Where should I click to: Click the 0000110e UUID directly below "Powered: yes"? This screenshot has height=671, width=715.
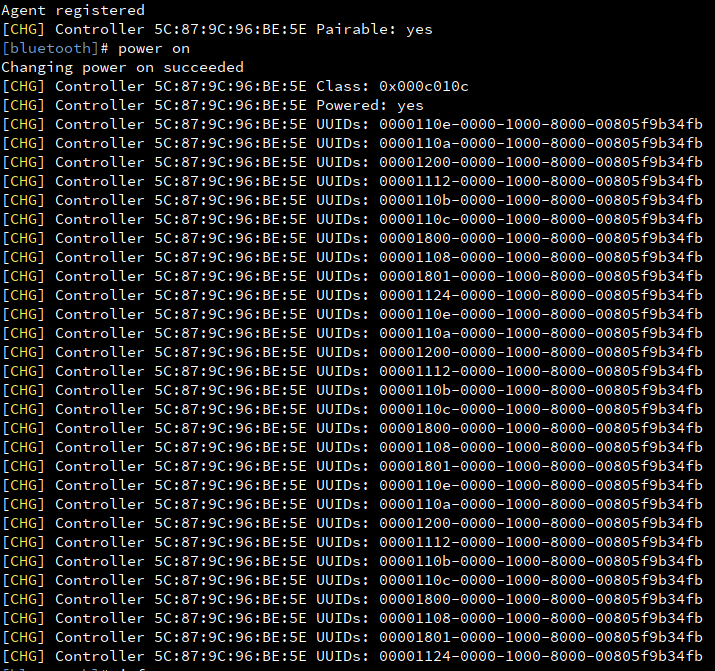(541, 124)
